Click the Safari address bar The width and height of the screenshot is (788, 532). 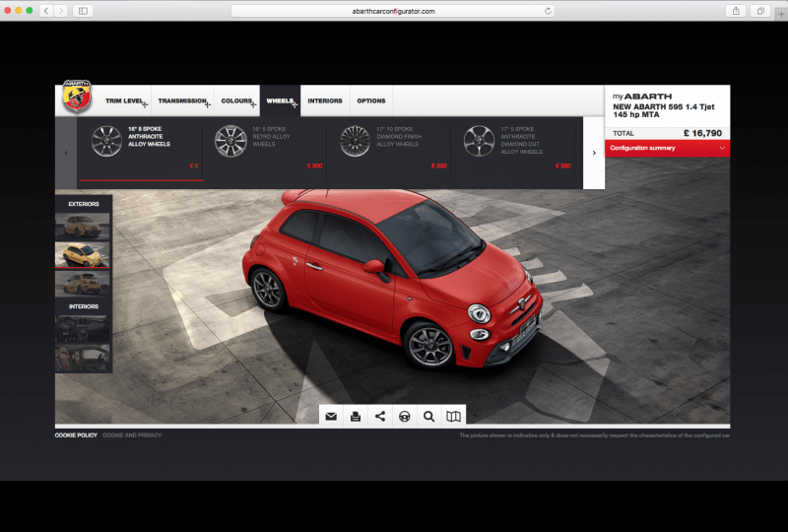coord(393,11)
